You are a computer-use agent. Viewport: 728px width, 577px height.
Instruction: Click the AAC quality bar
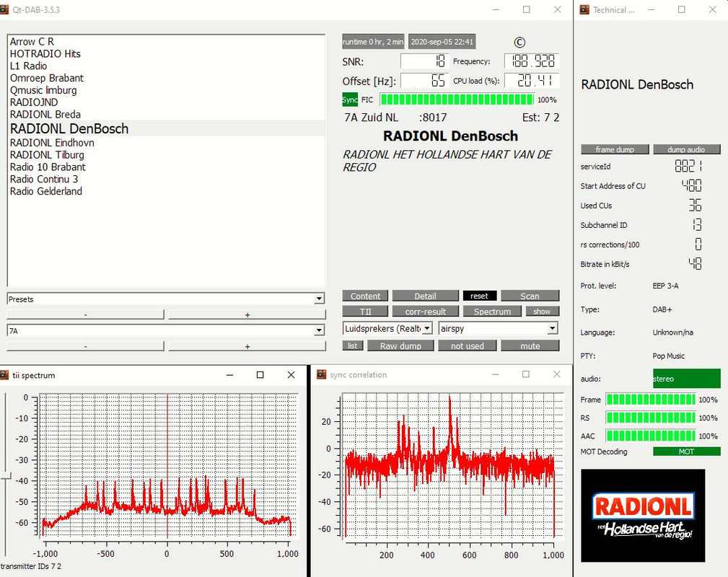point(651,436)
